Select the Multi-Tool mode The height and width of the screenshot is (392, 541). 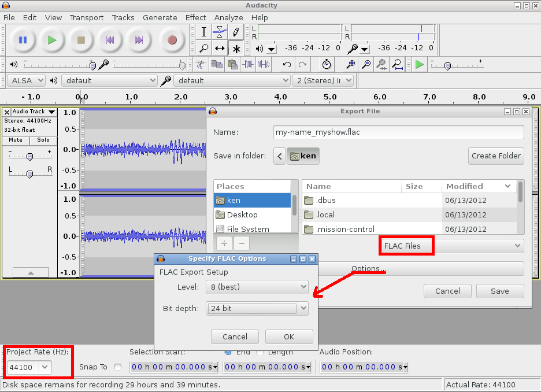click(x=235, y=48)
